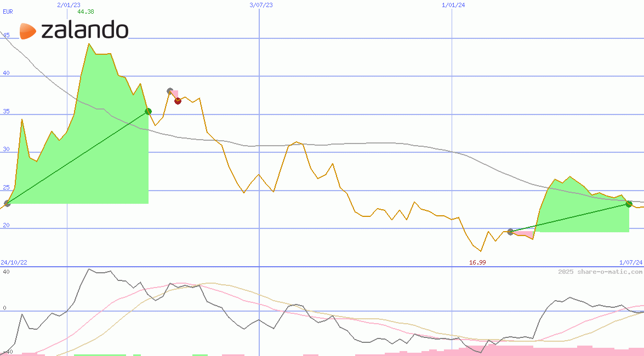Click the 24/10/22 start date label
This screenshot has height=356, width=644.
point(14,262)
